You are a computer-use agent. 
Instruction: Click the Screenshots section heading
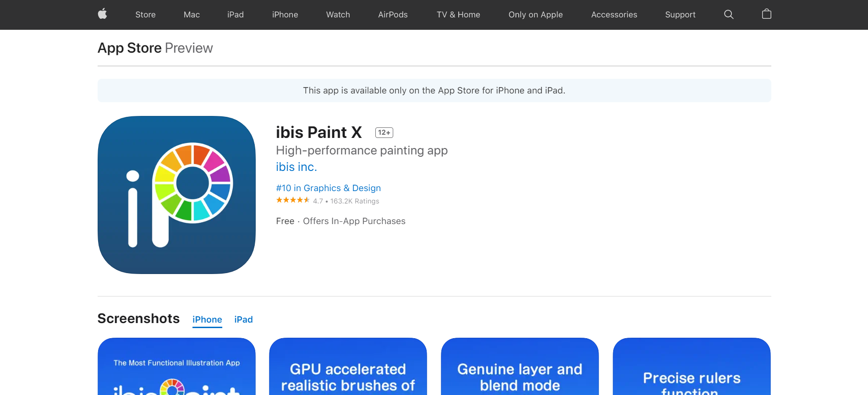[138, 318]
